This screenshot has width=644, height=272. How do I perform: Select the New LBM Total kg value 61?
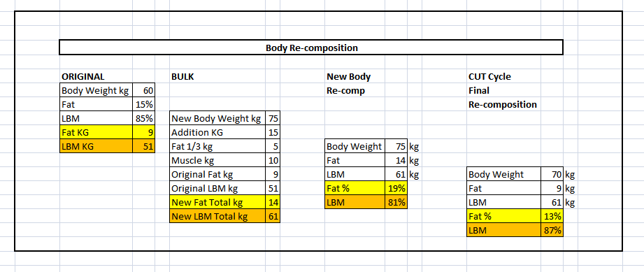pos(273,216)
